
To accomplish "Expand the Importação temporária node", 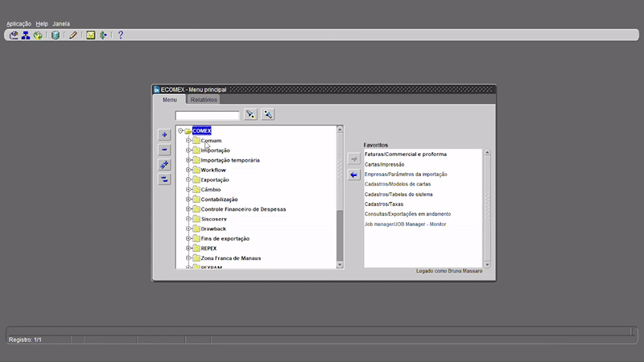I will (188, 160).
